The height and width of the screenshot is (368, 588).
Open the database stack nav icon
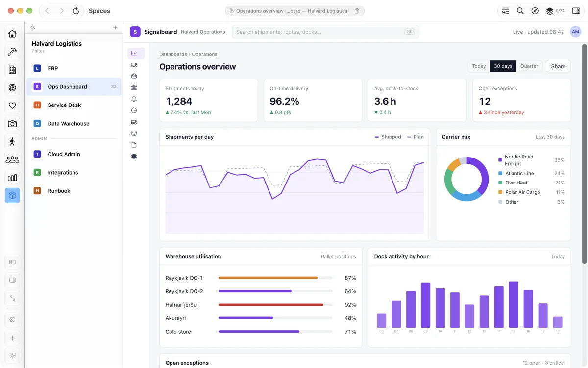[134, 133]
